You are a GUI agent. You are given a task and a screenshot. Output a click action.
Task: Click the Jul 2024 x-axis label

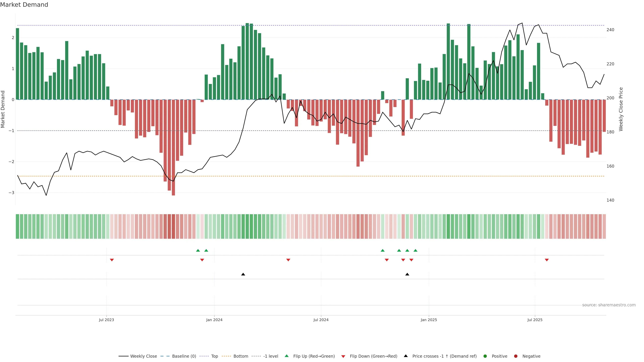click(321, 320)
